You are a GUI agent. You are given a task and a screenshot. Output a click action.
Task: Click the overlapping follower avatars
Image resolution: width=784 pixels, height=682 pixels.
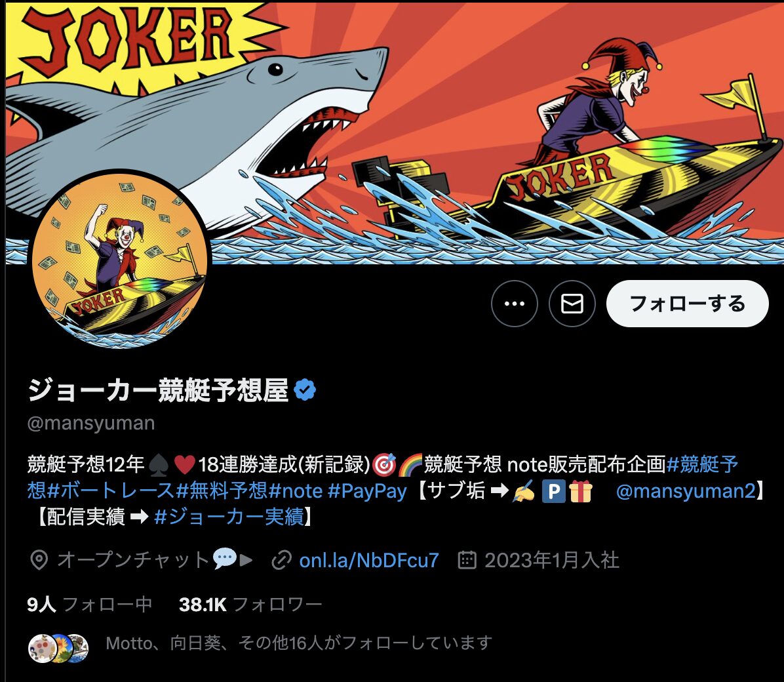[58, 648]
